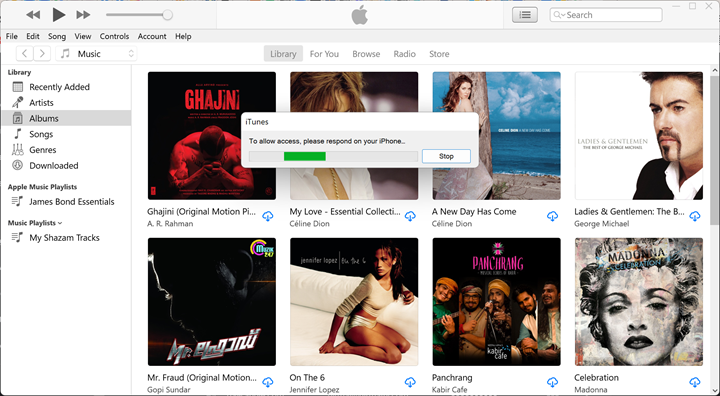Image resolution: width=720 pixels, height=396 pixels.
Task: Click the Apple logo display area
Action: [360, 15]
